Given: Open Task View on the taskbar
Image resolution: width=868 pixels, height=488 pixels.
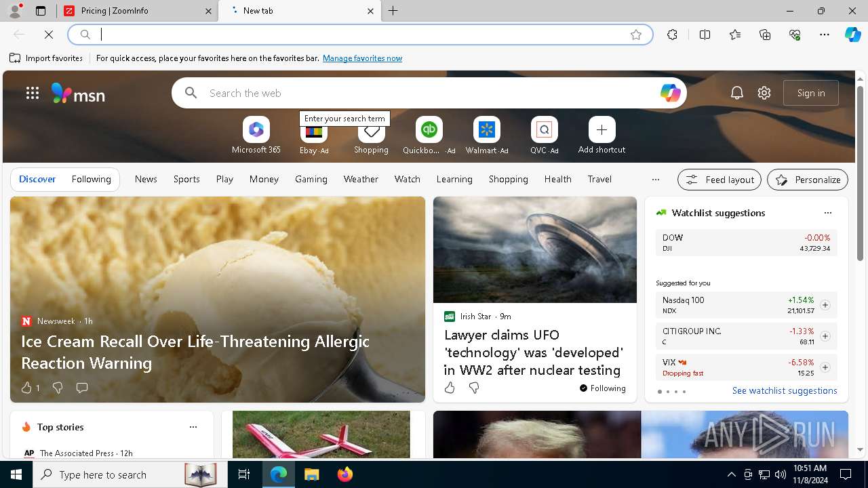Looking at the screenshot, I should click(x=244, y=474).
